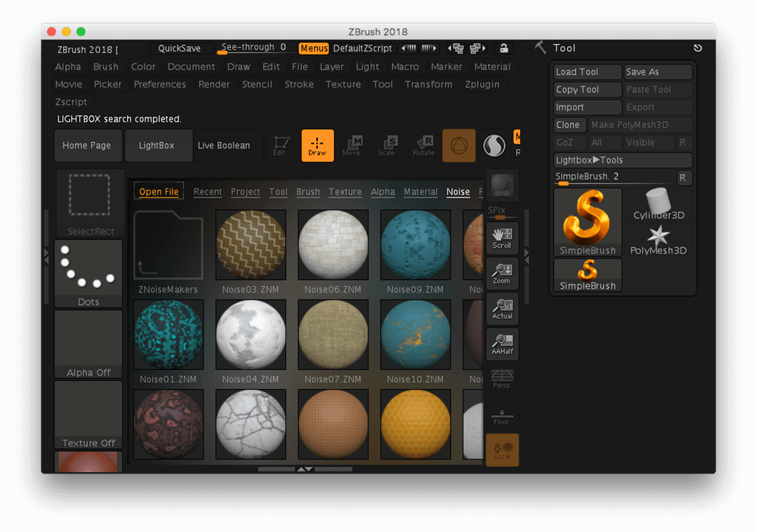
Task: Open the Home Page
Action: (87, 145)
